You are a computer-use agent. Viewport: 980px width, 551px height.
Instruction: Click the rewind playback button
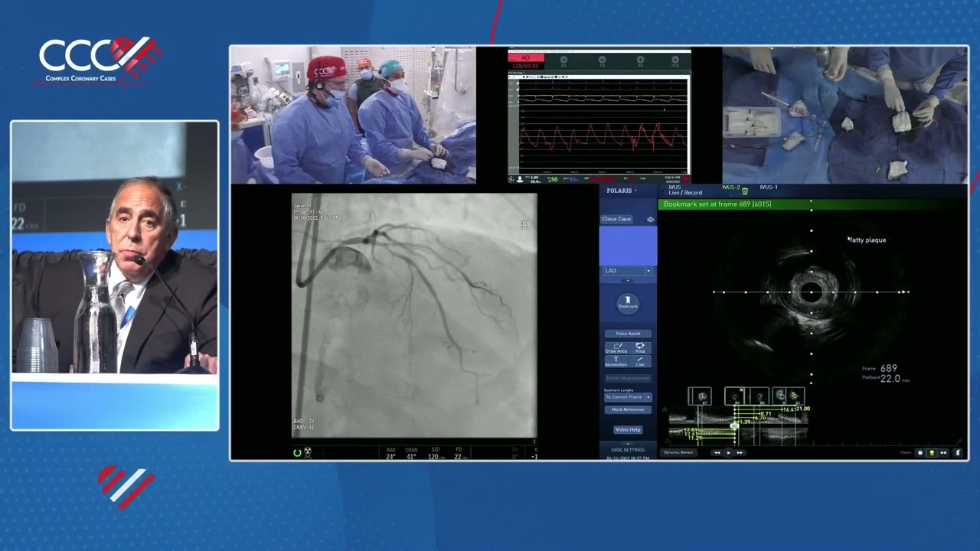[x=717, y=452]
